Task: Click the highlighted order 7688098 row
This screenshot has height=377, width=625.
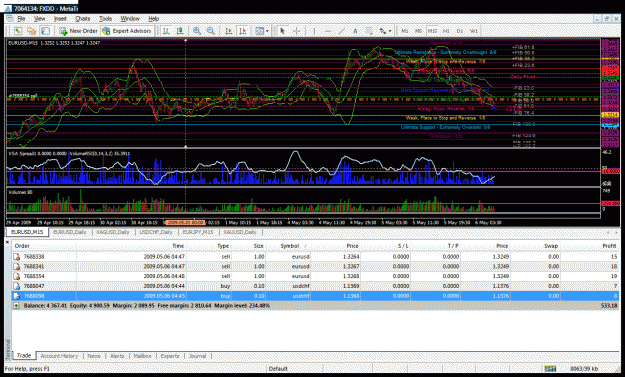Action: 315,296
